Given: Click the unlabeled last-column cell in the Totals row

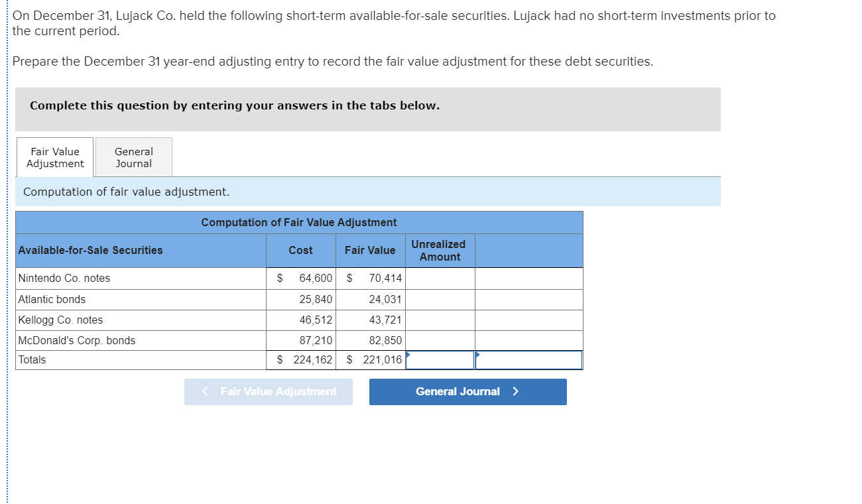Looking at the screenshot, I should [x=529, y=360].
